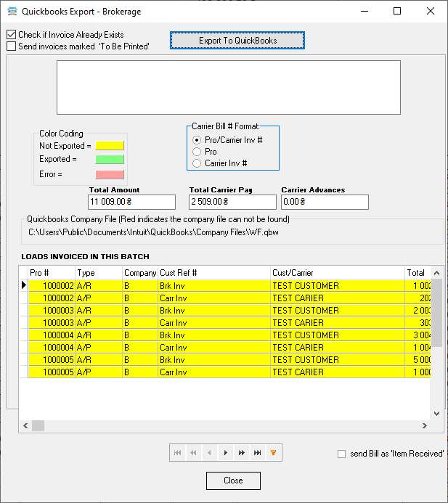Enable 'Send invoices marked To Be Printed'
Image resolution: width=448 pixels, height=503 pixels.
(11, 46)
